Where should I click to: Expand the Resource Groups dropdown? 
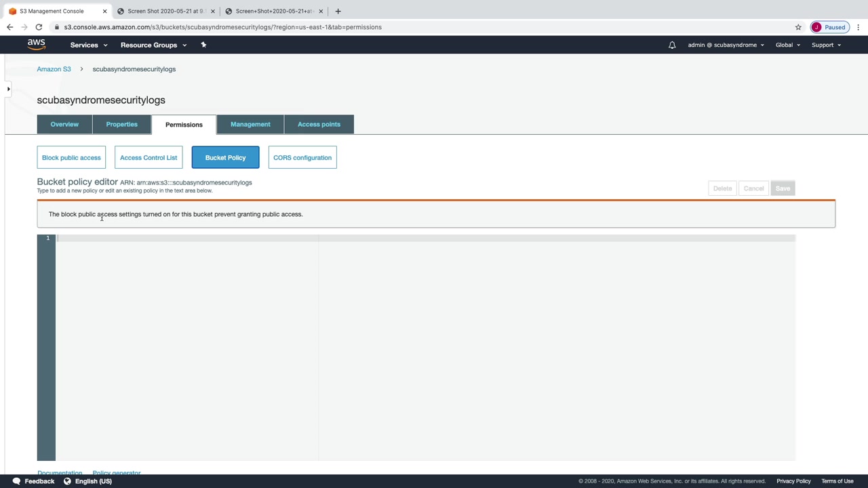[154, 45]
